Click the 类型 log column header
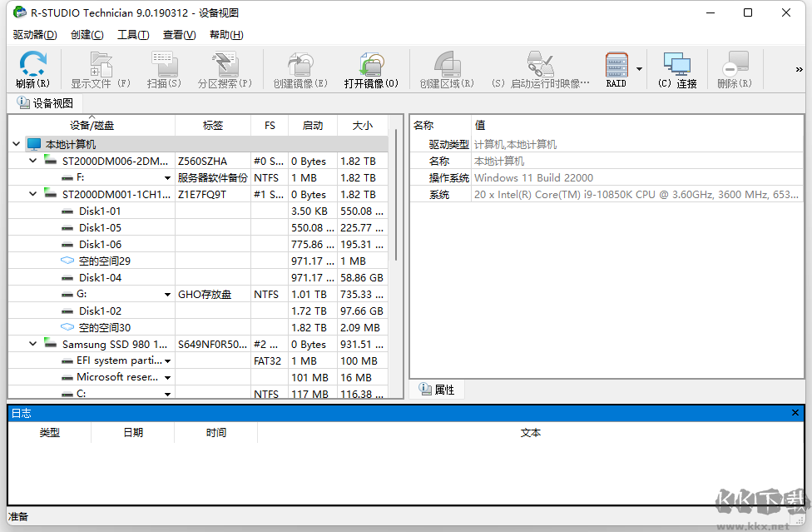This screenshot has height=532, width=812. [x=50, y=433]
